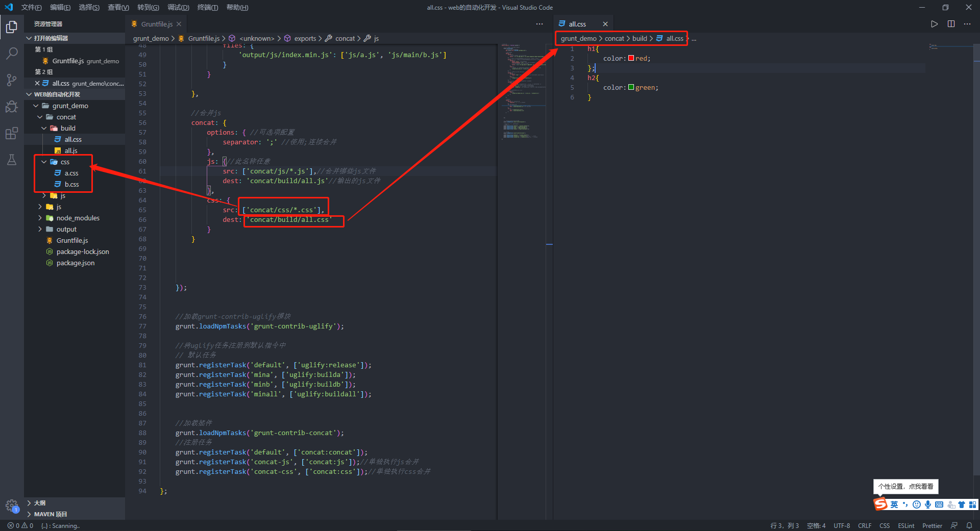Open the Explorer view in the activity bar
The width and height of the screenshot is (980, 531).
click(12, 27)
